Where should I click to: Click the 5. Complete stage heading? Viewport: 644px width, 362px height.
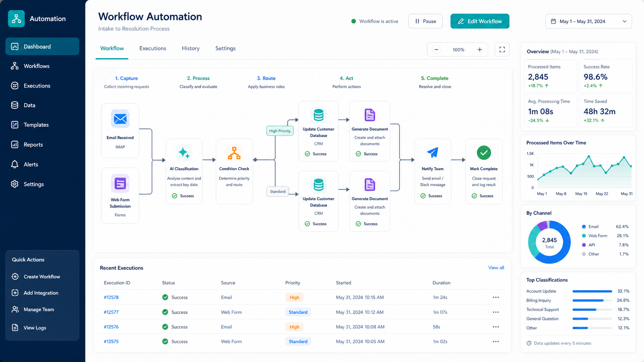point(435,78)
